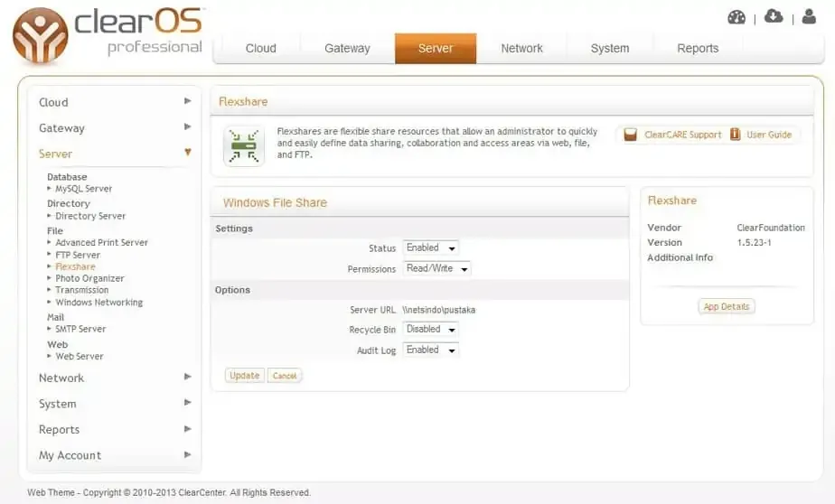This screenshot has width=835, height=504.
Task: Expand the Cloud sidebar section
Action: [115, 102]
